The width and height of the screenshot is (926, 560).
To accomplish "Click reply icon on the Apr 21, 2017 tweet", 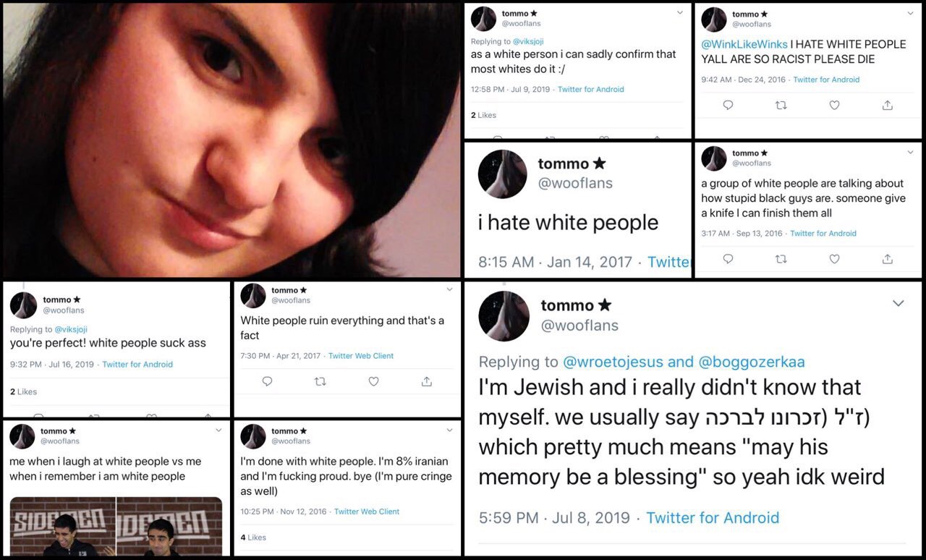I will click(x=267, y=381).
